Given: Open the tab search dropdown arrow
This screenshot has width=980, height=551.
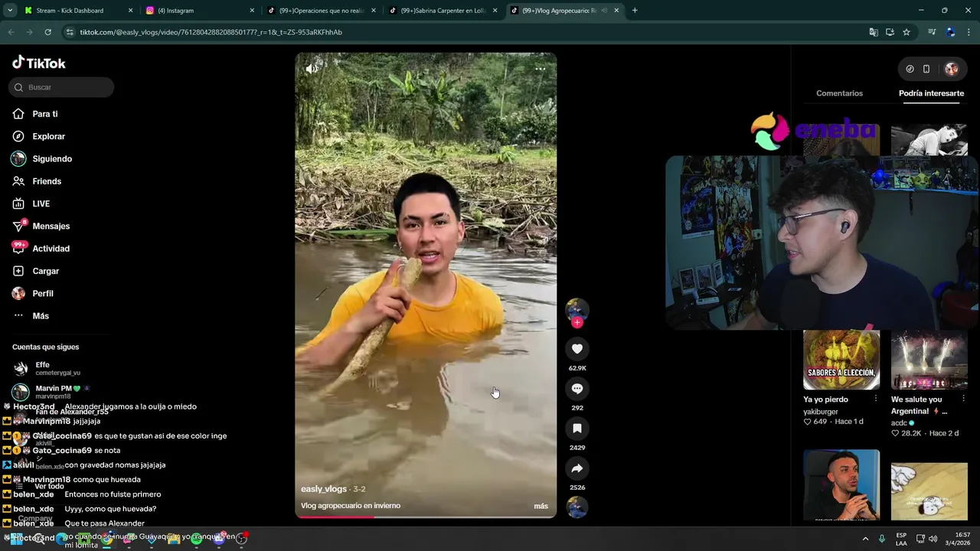Looking at the screenshot, I should pos(10,11).
